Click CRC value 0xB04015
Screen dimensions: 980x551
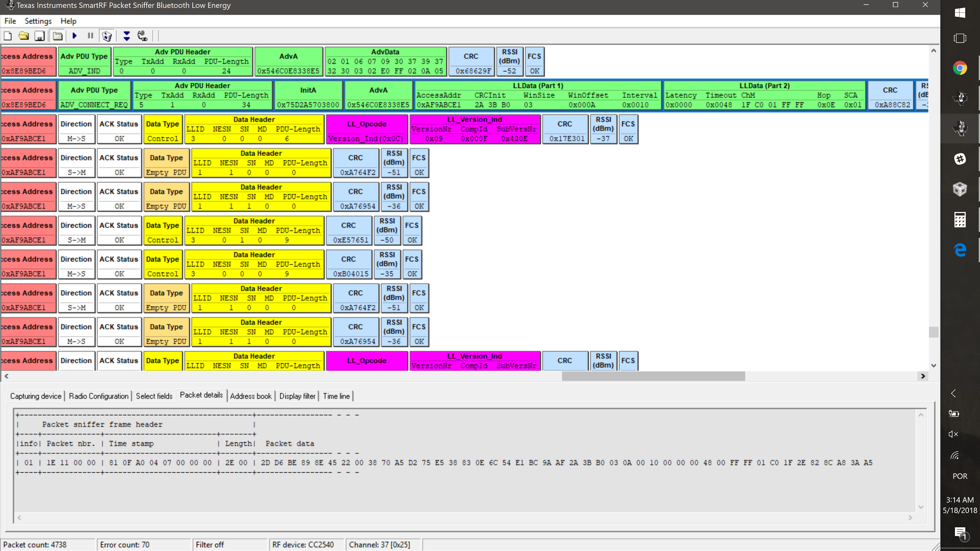pyautogui.click(x=351, y=274)
